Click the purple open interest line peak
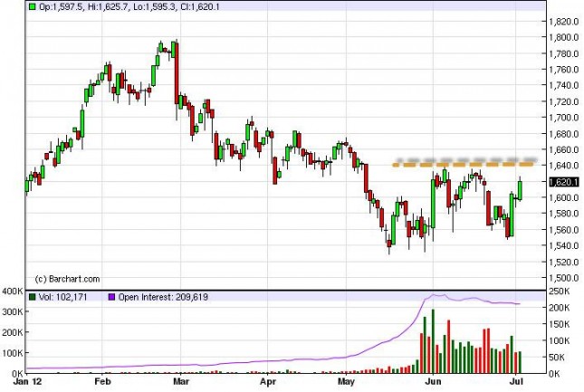584x392 pixels. (x=433, y=295)
